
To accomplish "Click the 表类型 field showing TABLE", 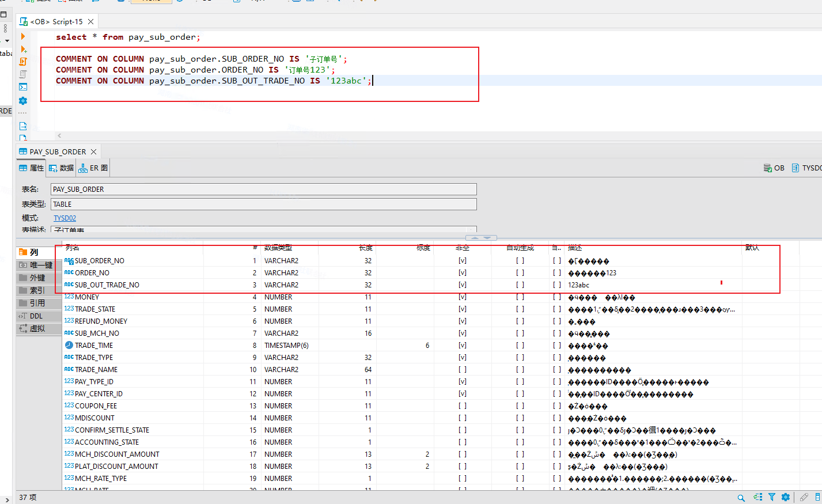I will click(264, 204).
